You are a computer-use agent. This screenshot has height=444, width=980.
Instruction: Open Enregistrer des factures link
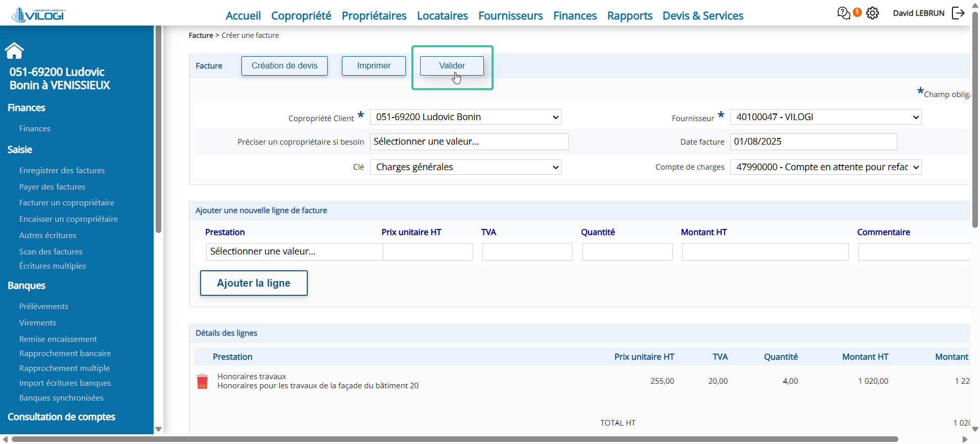pos(62,171)
